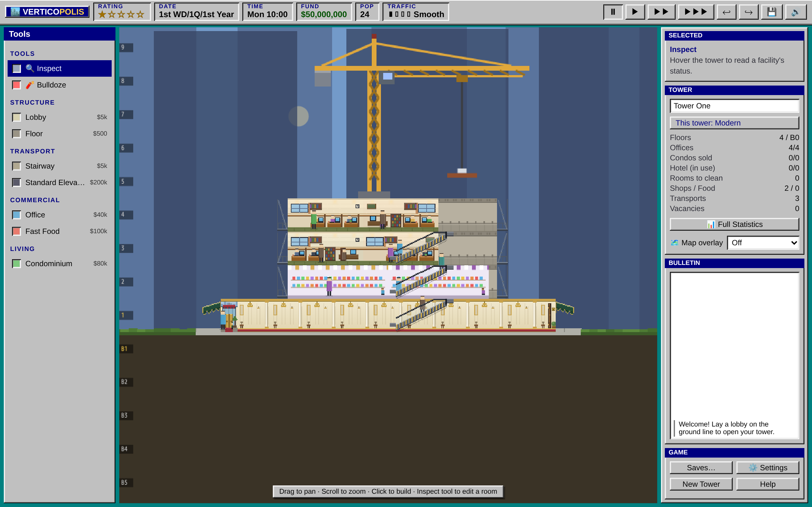The width and height of the screenshot is (812, 507).
Task: Click the Office blue color swatch
Action: [16, 215]
